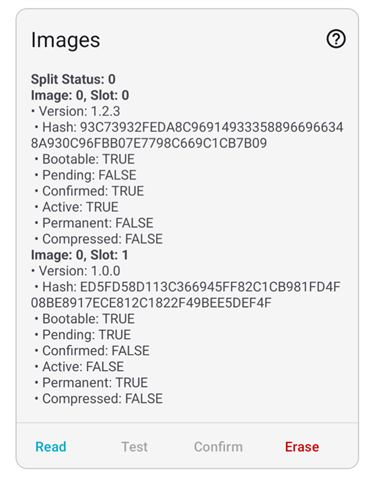This screenshot has width=374, height=480.
Task: Select the Version: 1.2.3 line
Action: point(76,111)
